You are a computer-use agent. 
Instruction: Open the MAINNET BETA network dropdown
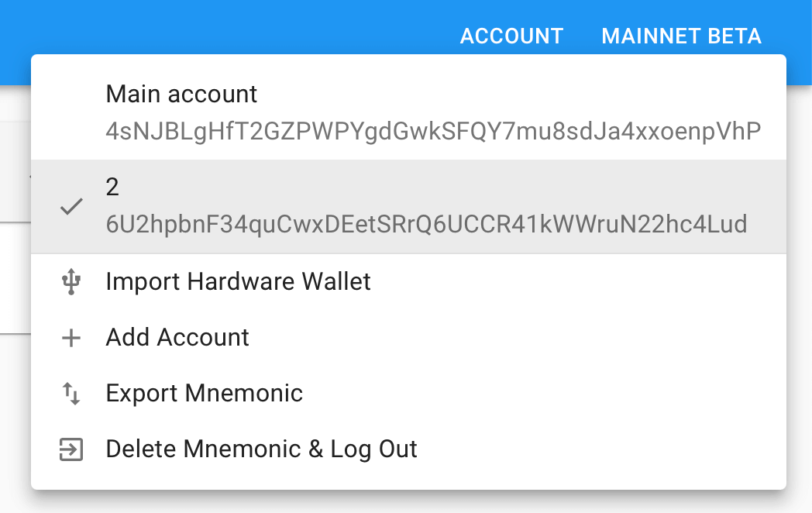tap(682, 36)
